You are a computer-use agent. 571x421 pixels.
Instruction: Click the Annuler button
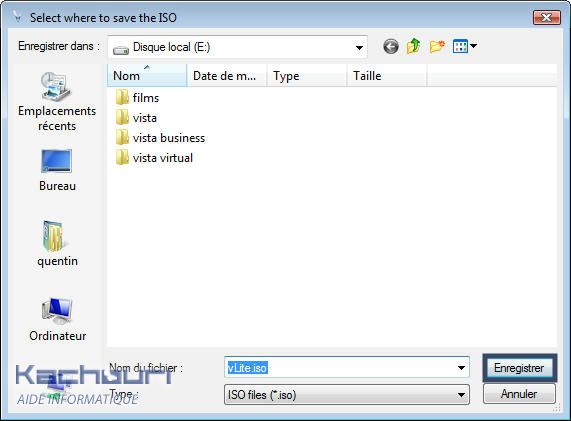[x=519, y=394]
